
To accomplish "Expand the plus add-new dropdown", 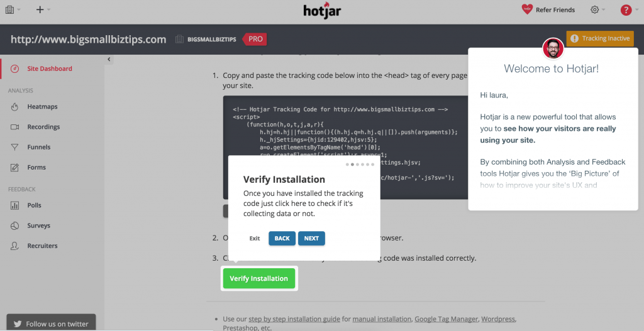I will pyautogui.click(x=43, y=9).
